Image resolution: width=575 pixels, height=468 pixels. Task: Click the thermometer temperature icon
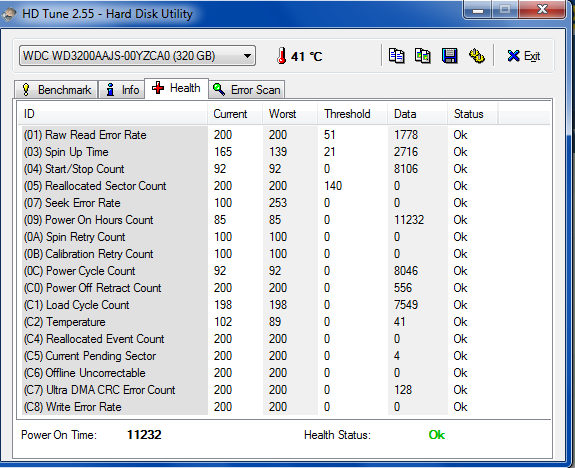(282, 56)
